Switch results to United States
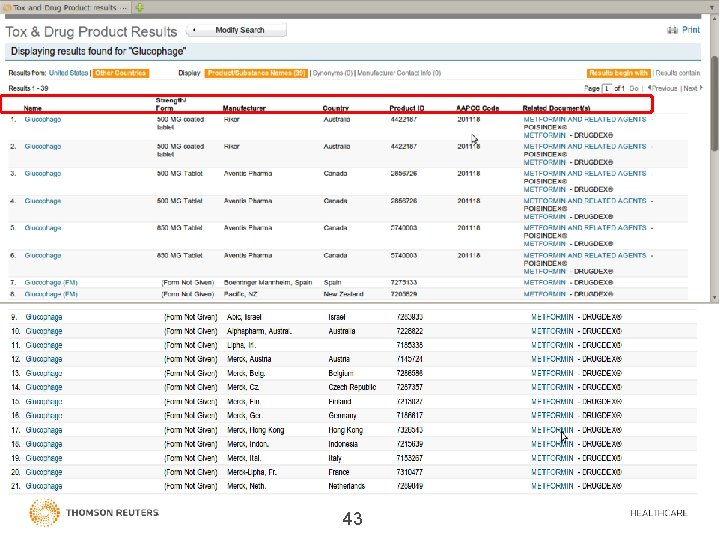The height and width of the screenshot is (540, 720). pyautogui.click(x=68, y=73)
